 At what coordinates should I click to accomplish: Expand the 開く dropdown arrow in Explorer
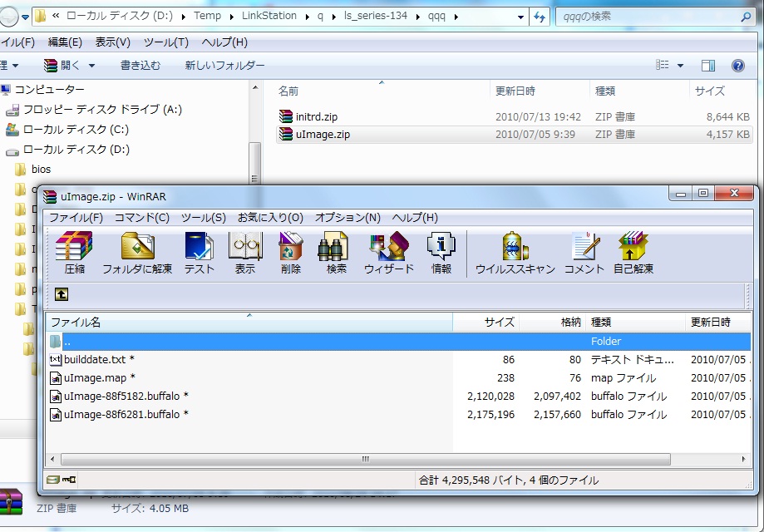point(91,66)
